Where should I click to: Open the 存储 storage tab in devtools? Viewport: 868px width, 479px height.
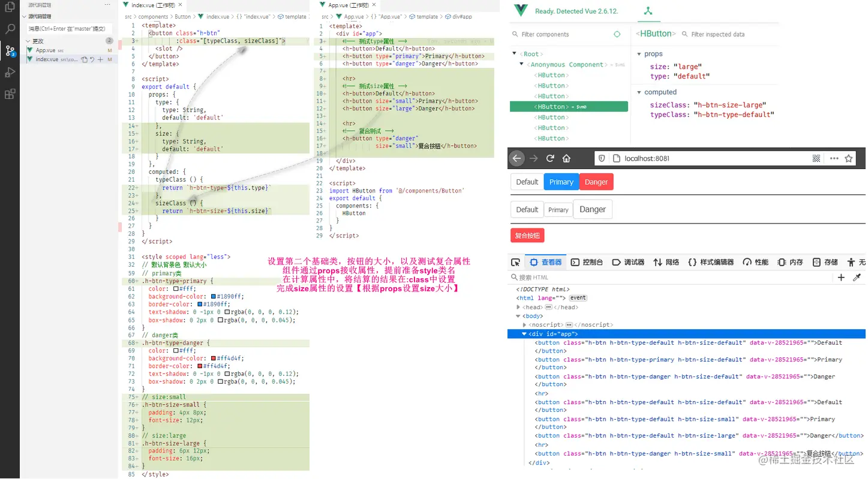825,262
